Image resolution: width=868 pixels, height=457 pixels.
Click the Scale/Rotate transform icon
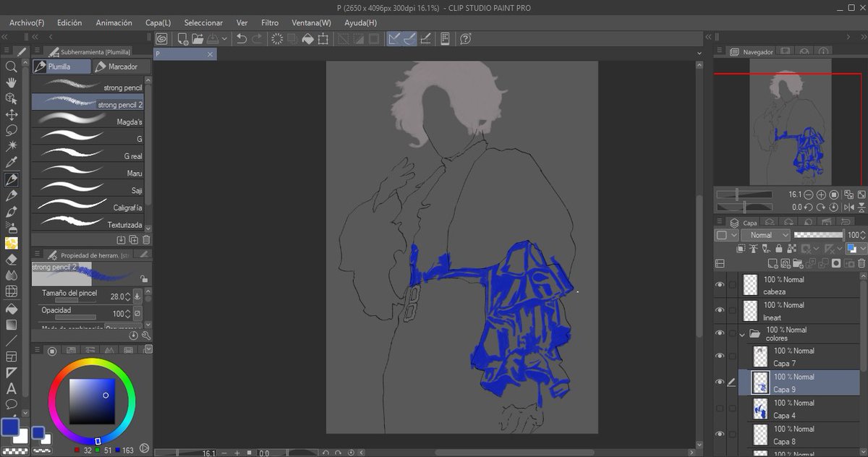(323, 38)
